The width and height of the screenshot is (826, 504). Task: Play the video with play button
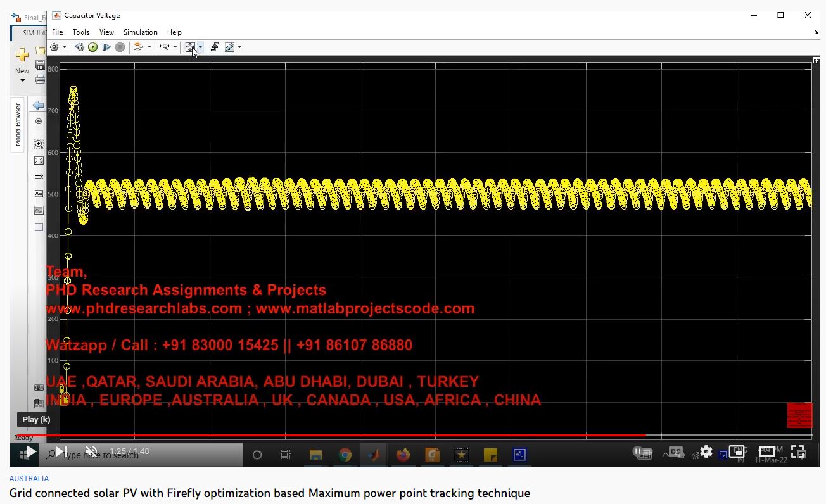tap(30, 451)
